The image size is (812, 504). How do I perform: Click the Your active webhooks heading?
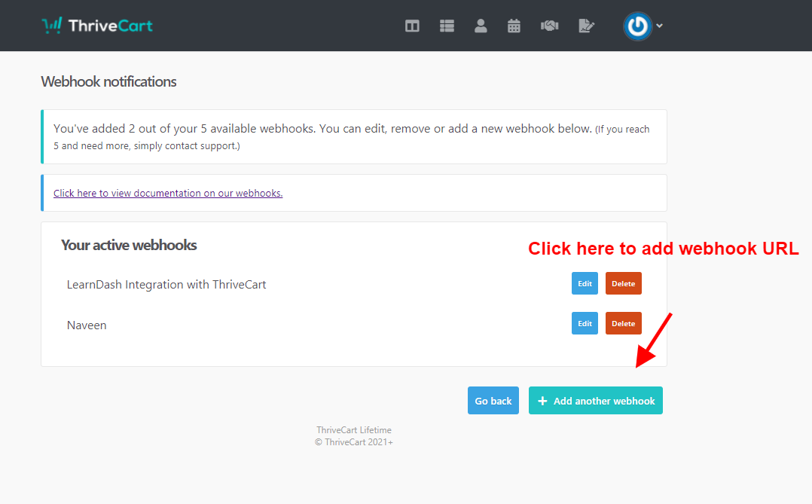(x=129, y=245)
